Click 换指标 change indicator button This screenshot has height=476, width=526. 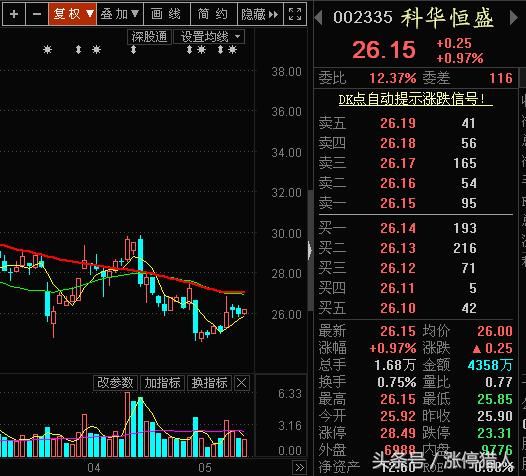209,383
